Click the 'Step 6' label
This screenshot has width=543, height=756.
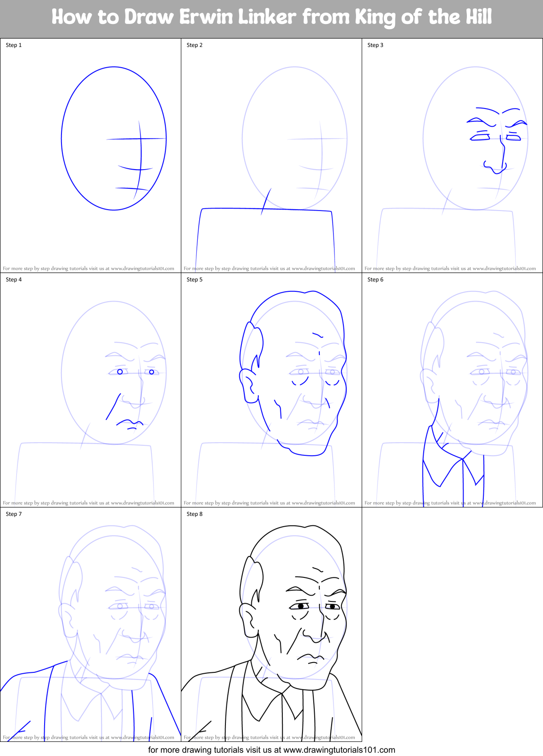click(x=375, y=280)
